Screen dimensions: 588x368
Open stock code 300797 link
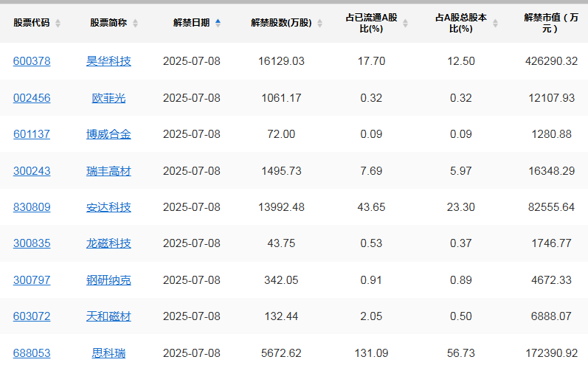click(x=32, y=280)
